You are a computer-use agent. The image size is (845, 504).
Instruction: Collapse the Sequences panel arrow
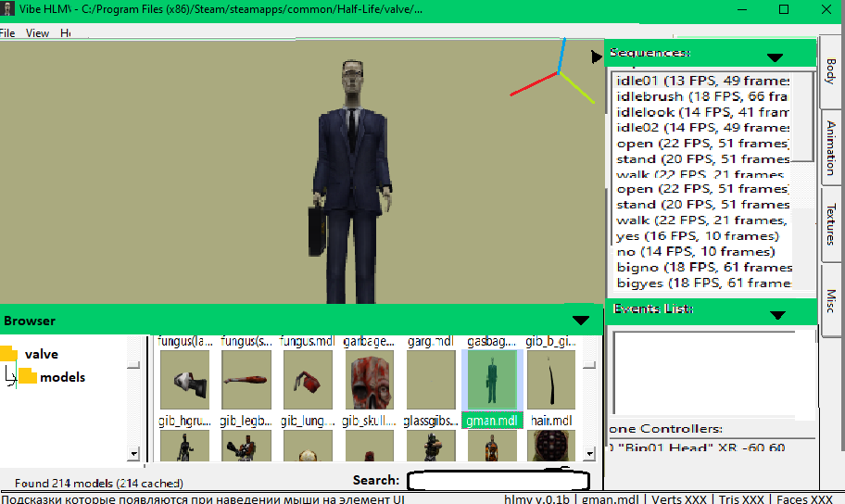click(x=775, y=57)
